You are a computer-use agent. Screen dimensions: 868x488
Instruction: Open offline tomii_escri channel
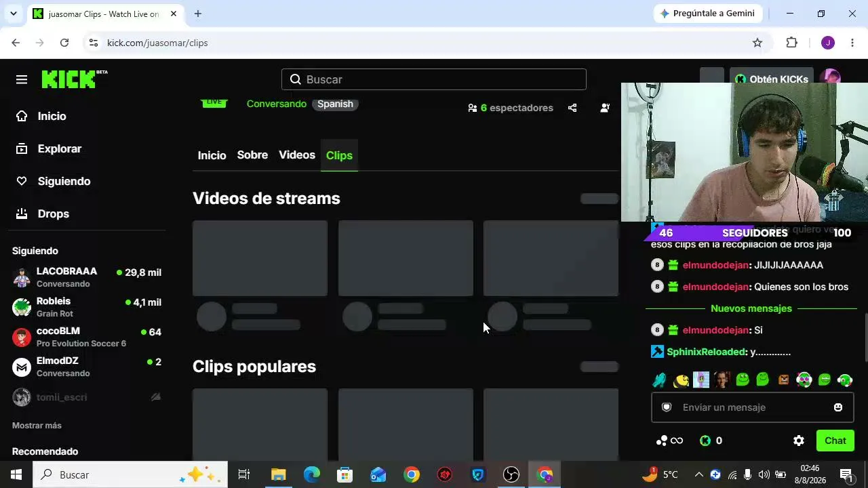click(x=87, y=397)
